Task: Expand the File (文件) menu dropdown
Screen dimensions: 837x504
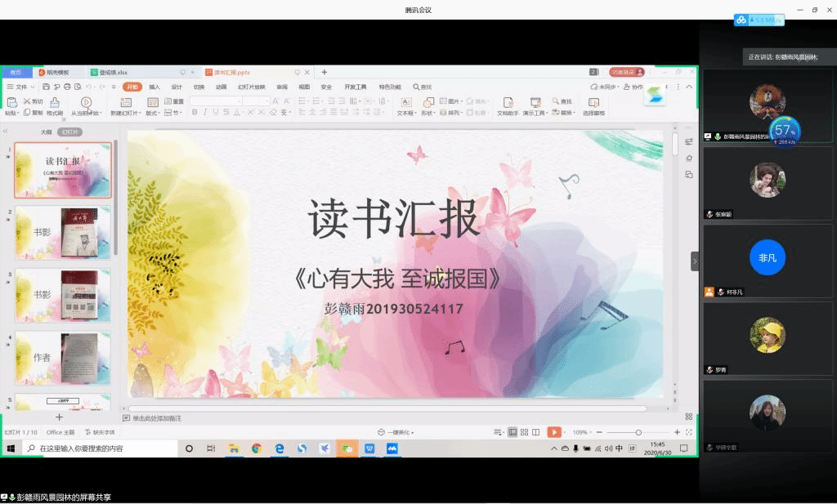Action: coord(20,87)
